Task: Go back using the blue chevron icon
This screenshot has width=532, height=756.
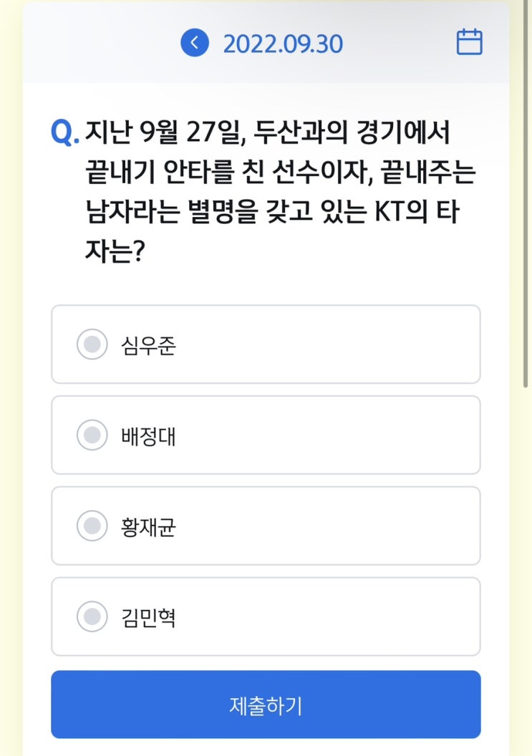Action: coord(194,43)
